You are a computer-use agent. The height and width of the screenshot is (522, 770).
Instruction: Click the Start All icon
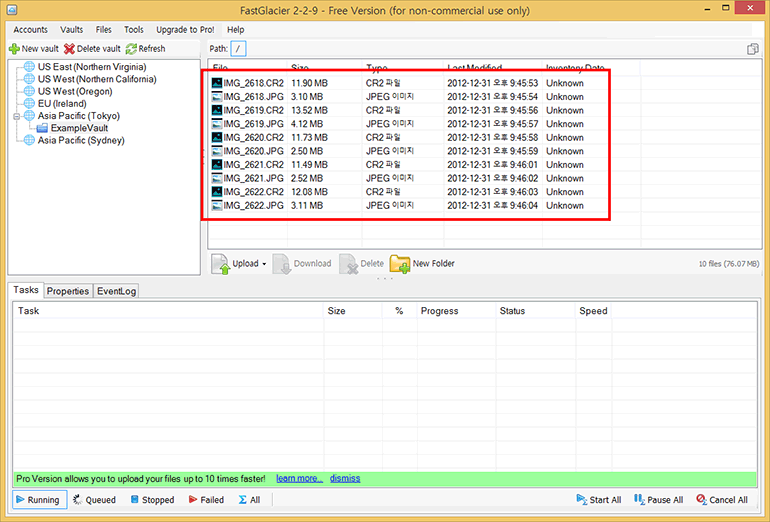[x=583, y=500]
